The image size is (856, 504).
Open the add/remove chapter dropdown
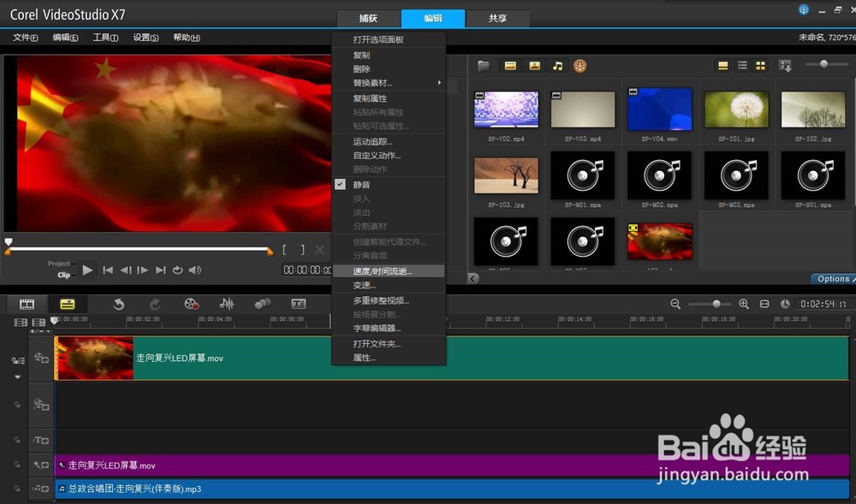40,331
